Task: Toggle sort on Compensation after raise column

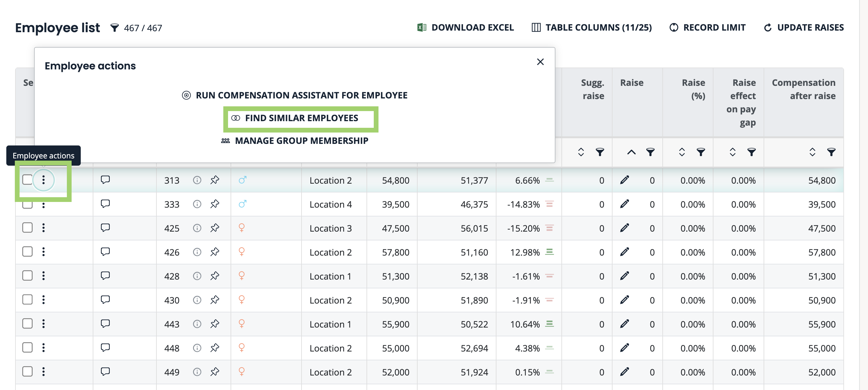Action: (x=812, y=152)
